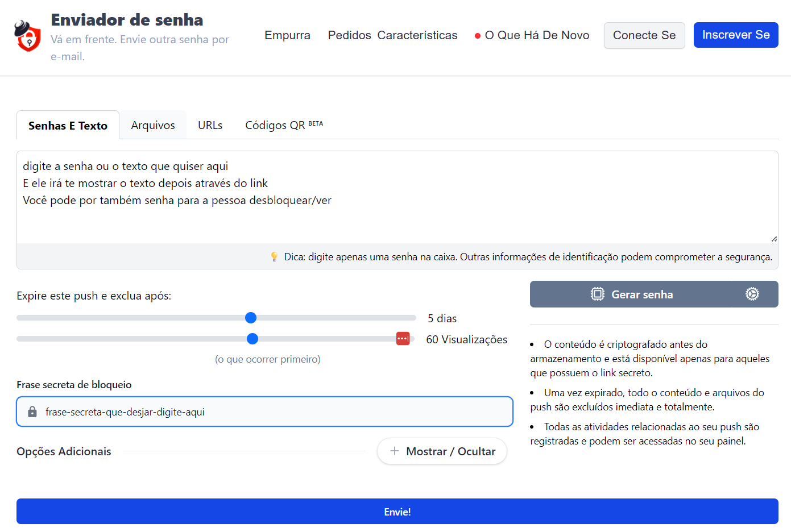Submit the push with the Envie! button
Viewport: 791px width, 532px height.
[x=397, y=511]
